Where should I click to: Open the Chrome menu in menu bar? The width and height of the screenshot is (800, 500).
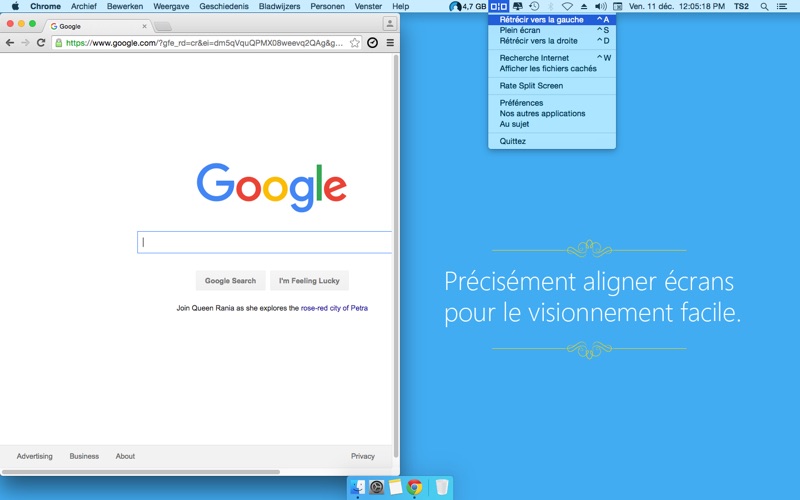tap(45, 6)
